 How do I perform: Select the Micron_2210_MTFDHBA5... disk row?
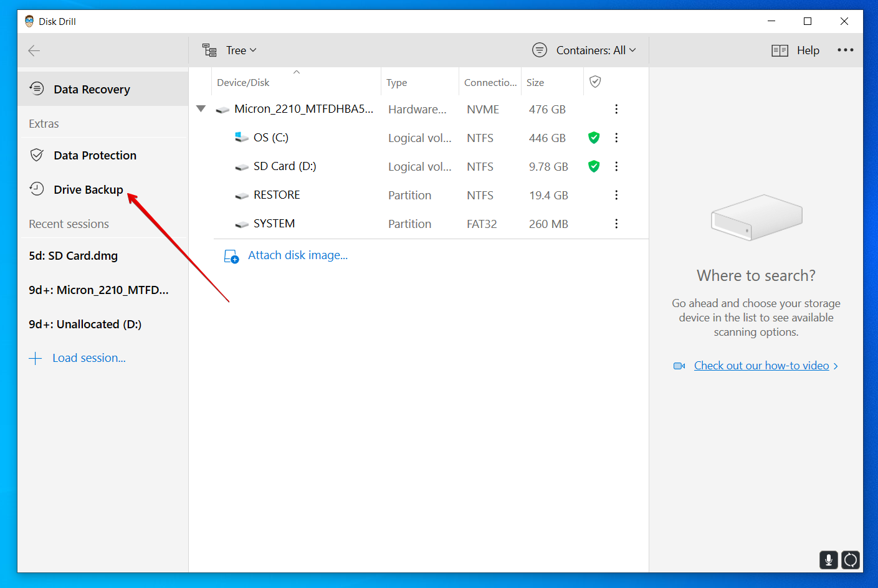(419, 110)
